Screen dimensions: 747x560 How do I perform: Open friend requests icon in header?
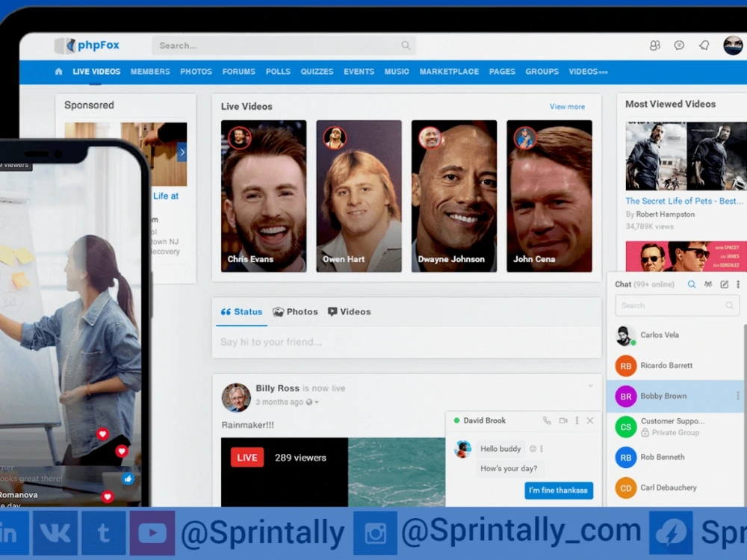tap(655, 46)
